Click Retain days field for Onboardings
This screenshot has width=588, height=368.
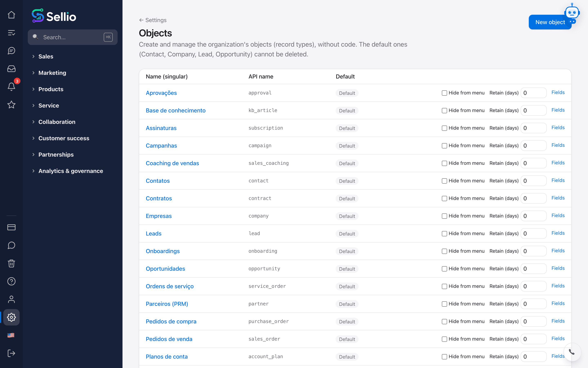[533, 251]
